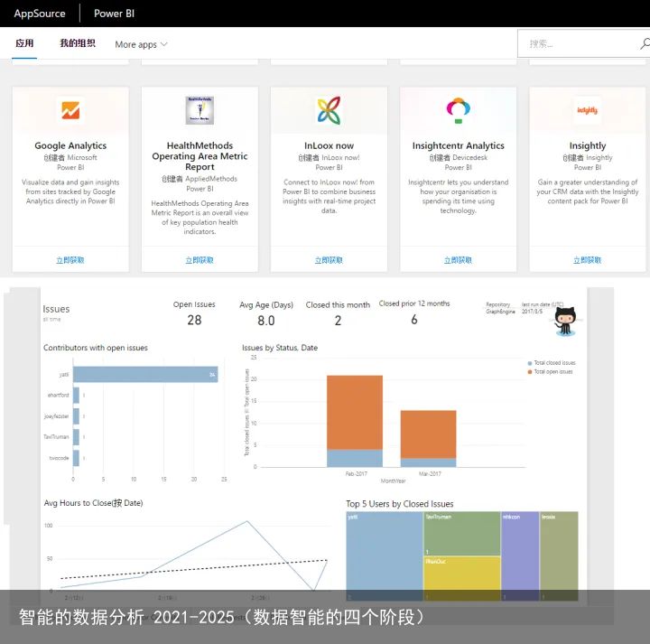This screenshot has height=644, width=650.
Task: Switch to the 应用 tab
Action: 24,43
